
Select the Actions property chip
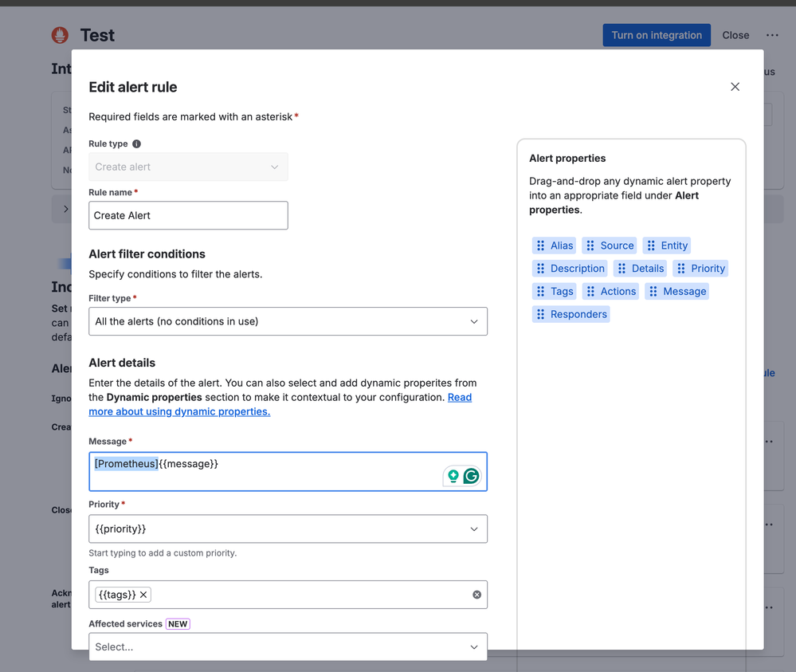(610, 291)
